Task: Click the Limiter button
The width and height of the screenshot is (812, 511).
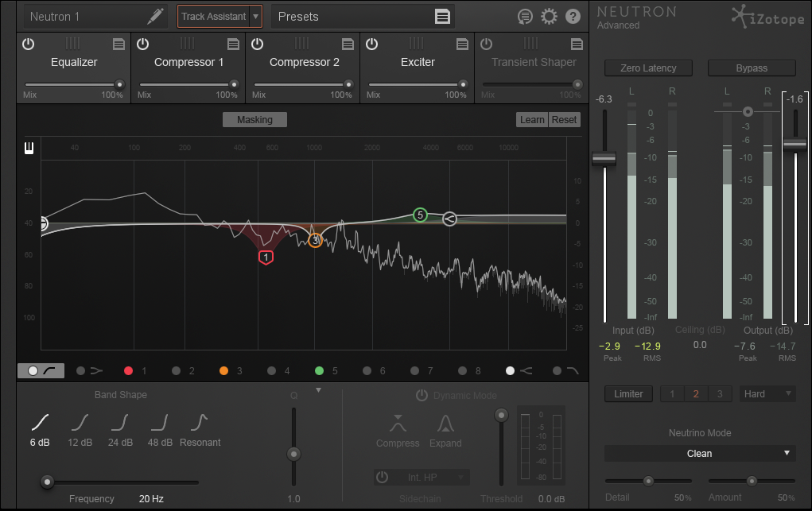Action: [628, 394]
